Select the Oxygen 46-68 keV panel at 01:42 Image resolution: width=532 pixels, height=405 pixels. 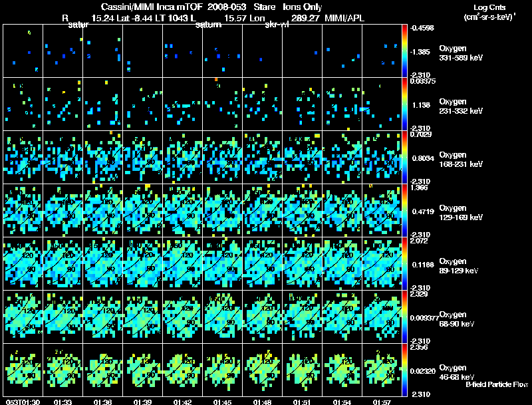click(x=182, y=370)
